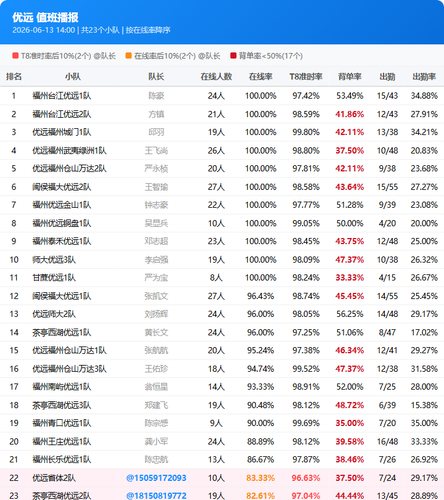The width and height of the screenshot is (444, 500).
Task: Select team 福州优远金山1队
Action: point(62,205)
